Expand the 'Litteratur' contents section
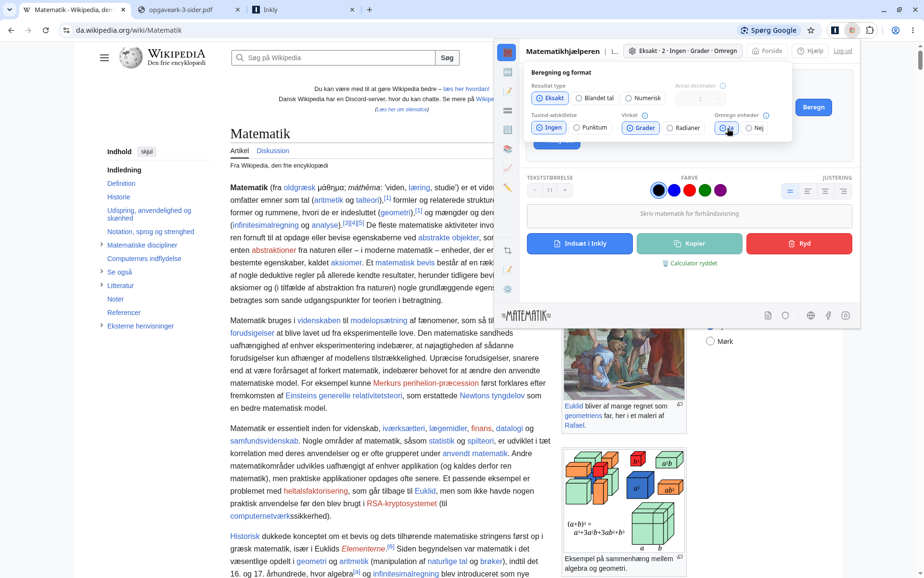Viewport: 924px width, 578px height. pyautogui.click(x=102, y=285)
